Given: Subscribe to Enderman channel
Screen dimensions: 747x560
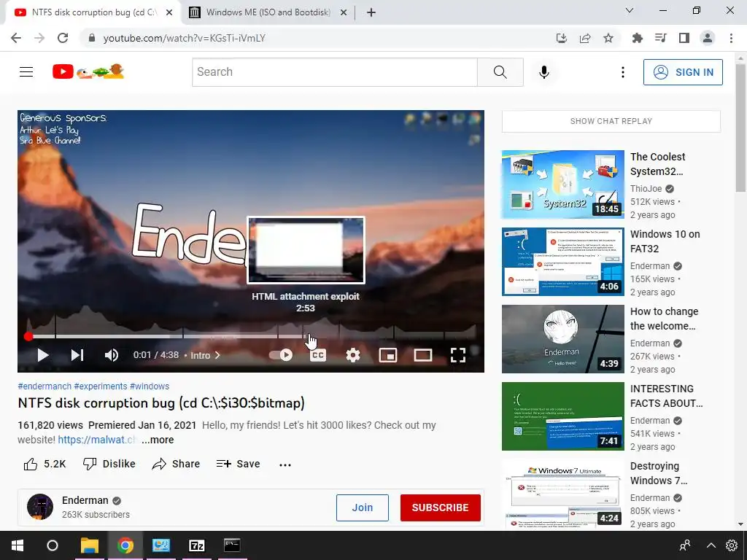Looking at the screenshot, I should pos(440,507).
